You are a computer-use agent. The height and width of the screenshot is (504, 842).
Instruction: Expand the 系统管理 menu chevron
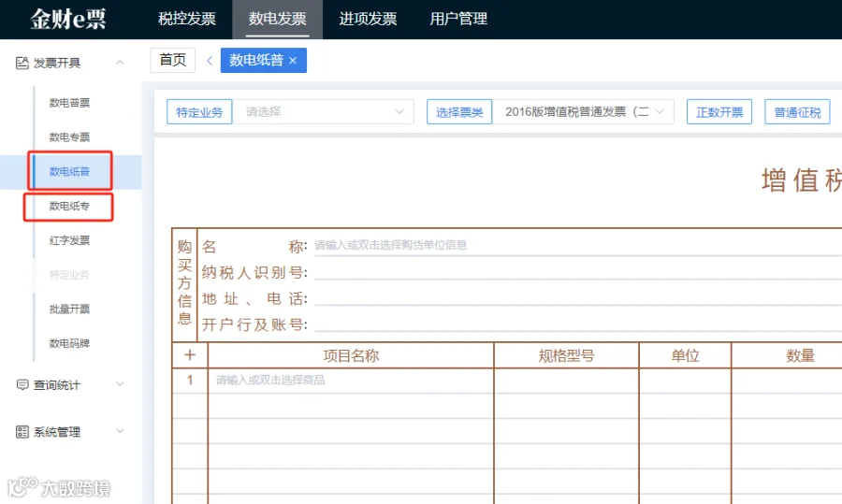pyautogui.click(x=120, y=431)
